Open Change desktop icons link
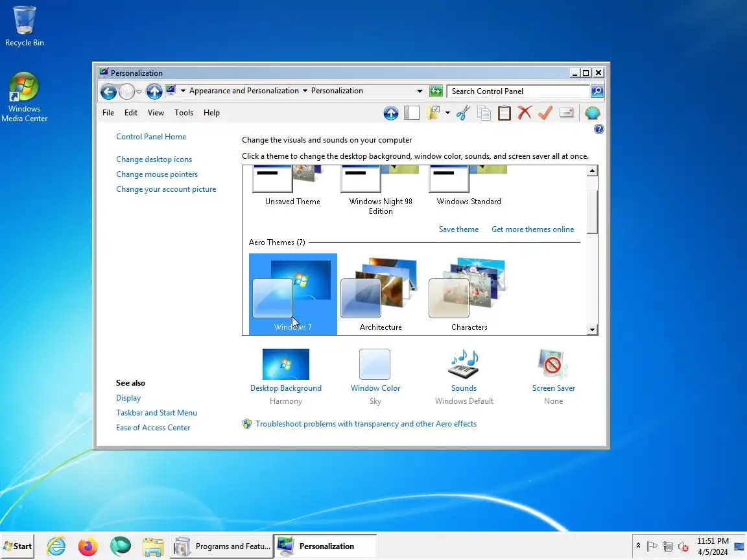This screenshot has width=747, height=560. point(154,159)
